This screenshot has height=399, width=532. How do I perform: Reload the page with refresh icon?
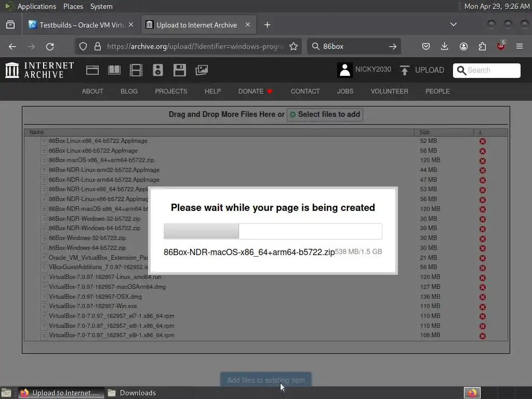pyautogui.click(x=50, y=46)
